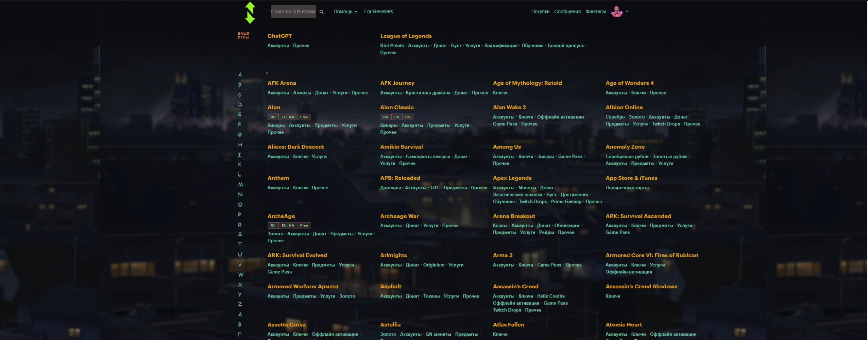This screenshot has width=868, height=340.
Task: Select the EU tag under Aion Classic
Action: click(x=397, y=117)
